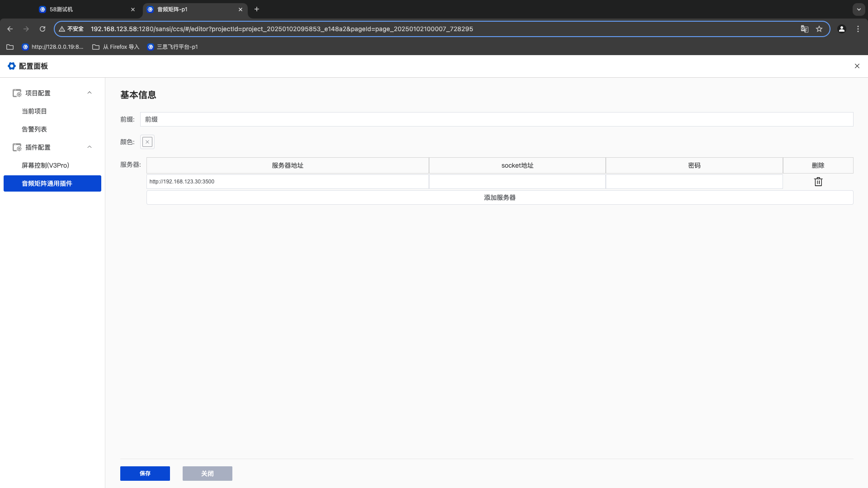Click the 添加服务器 button

pyautogui.click(x=500, y=197)
